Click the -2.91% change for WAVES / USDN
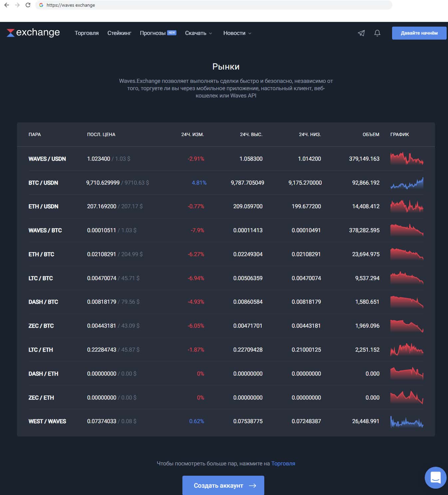This screenshot has width=448, height=495. [196, 159]
